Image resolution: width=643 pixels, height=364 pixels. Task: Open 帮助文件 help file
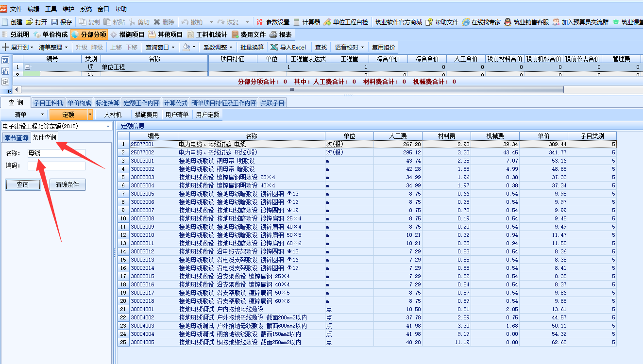click(x=442, y=22)
